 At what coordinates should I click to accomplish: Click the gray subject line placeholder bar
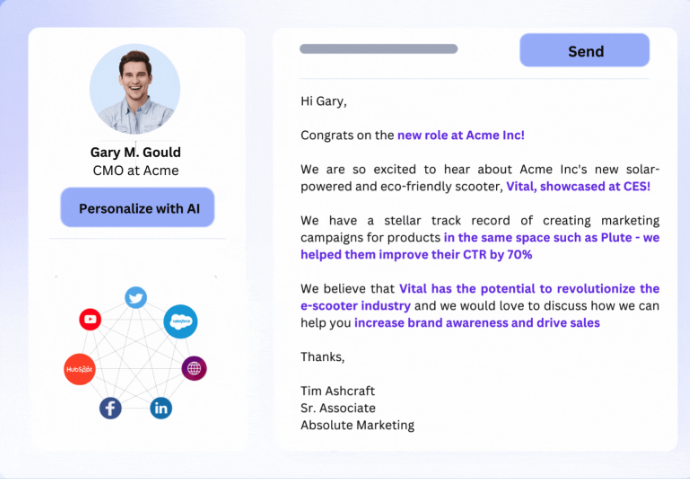[x=378, y=49]
